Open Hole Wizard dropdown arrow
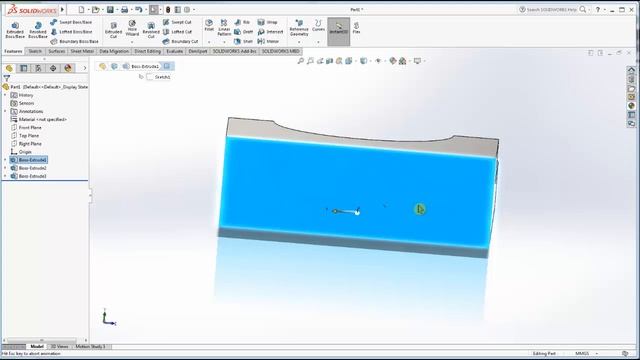640x360 pixels. coord(132,42)
